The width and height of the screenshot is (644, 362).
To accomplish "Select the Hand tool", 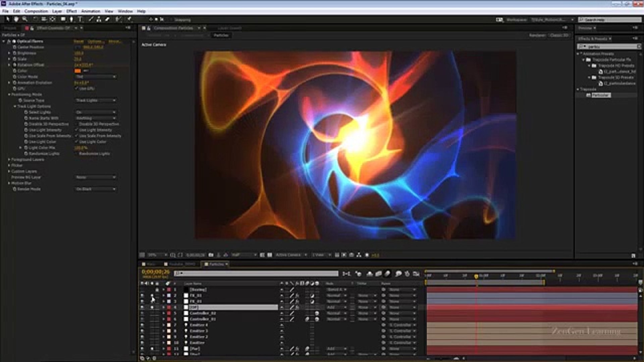I will click(x=16, y=19).
